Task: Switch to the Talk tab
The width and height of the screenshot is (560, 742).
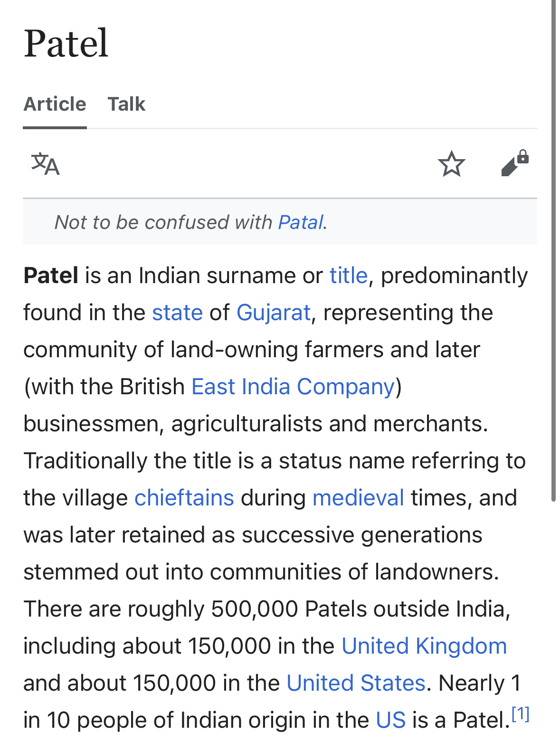Action: coord(126,104)
